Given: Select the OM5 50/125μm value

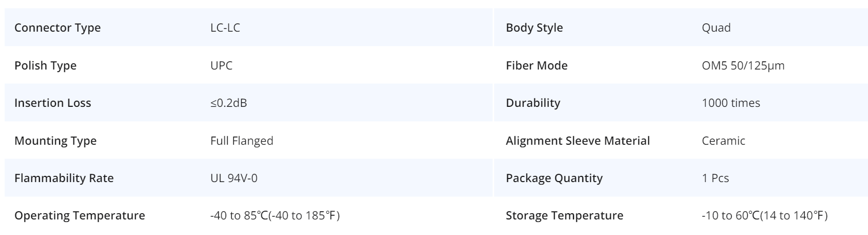Looking at the screenshot, I should pyautogui.click(x=743, y=65).
